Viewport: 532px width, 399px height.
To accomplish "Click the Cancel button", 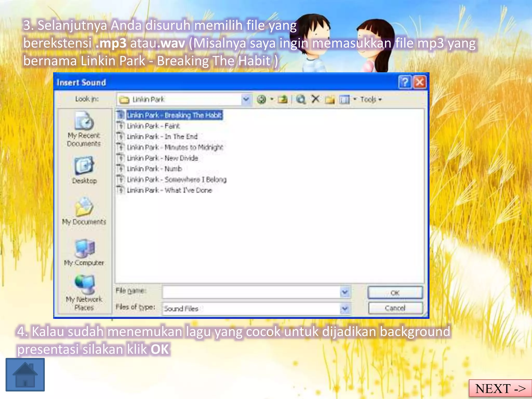I will (395, 308).
